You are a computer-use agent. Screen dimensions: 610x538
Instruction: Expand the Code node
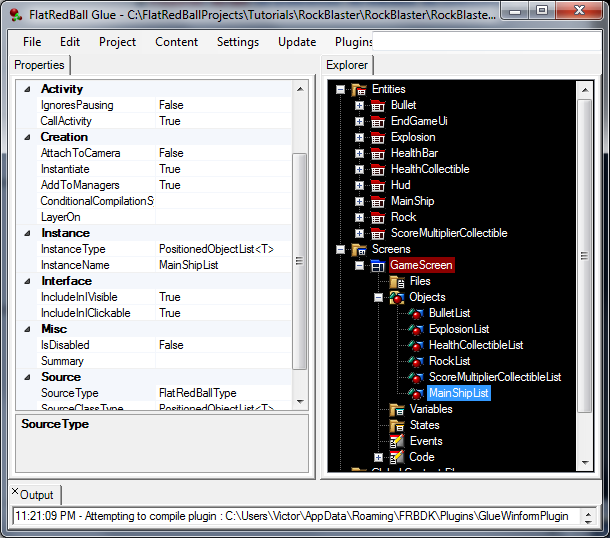[x=378, y=457]
